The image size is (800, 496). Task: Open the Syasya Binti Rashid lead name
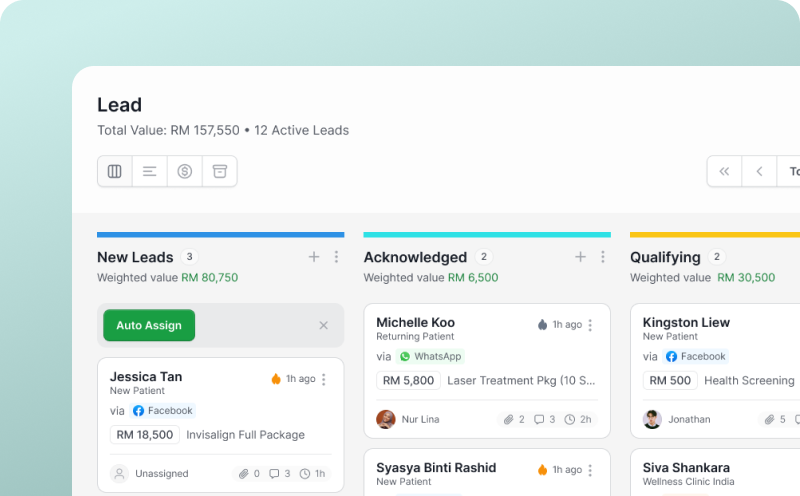point(436,467)
